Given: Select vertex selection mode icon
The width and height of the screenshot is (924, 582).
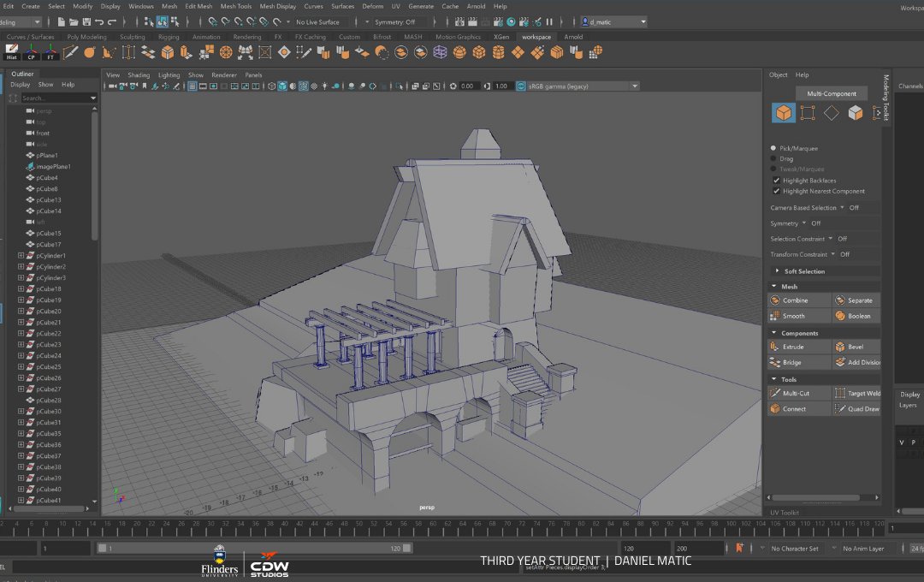Looking at the screenshot, I should click(x=808, y=113).
